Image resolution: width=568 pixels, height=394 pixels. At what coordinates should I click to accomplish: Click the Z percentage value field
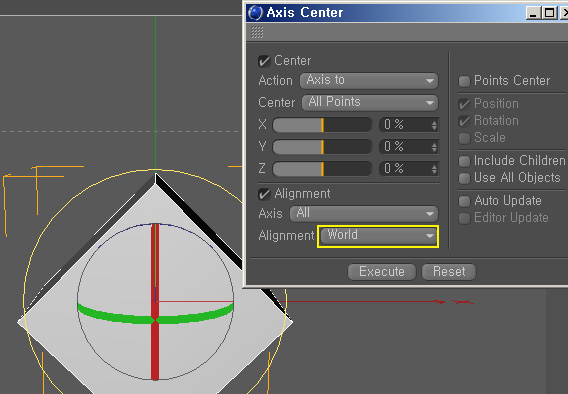click(x=405, y=169)
